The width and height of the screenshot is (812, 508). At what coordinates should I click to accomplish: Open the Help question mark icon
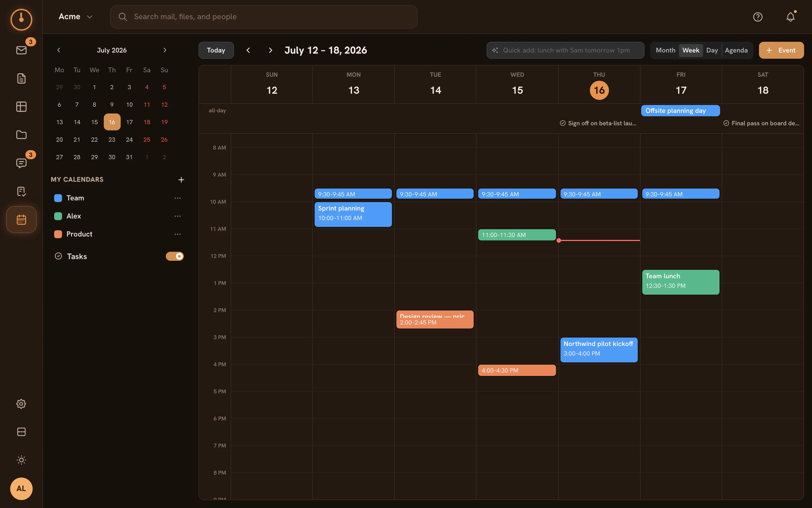click(x=758, y=17)
